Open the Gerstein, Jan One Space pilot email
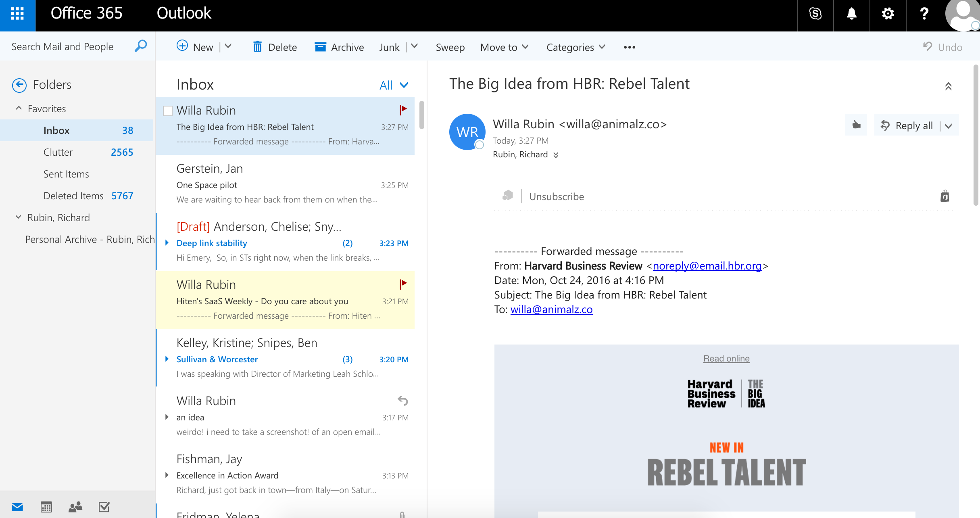 click(285, 184)
